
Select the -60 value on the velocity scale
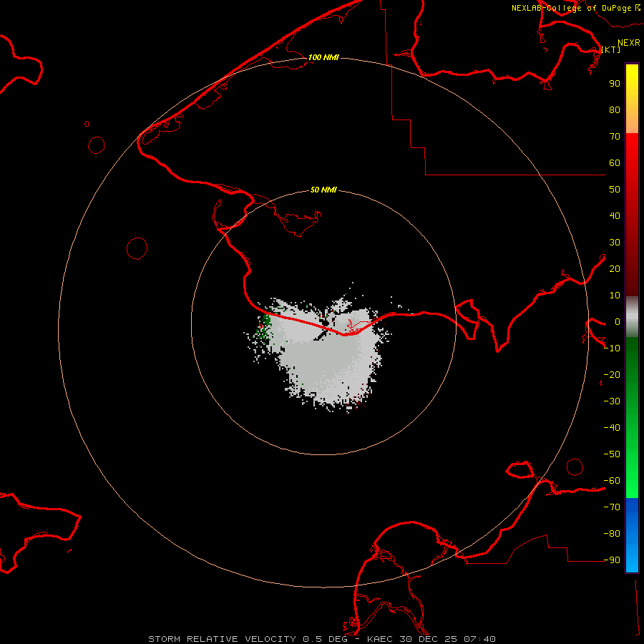click(x=612, y=481)
